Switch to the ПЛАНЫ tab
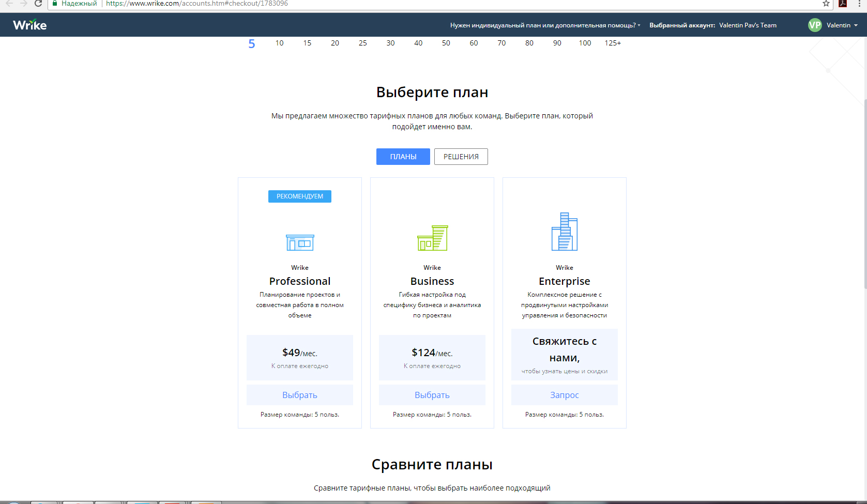 point(403,157)
